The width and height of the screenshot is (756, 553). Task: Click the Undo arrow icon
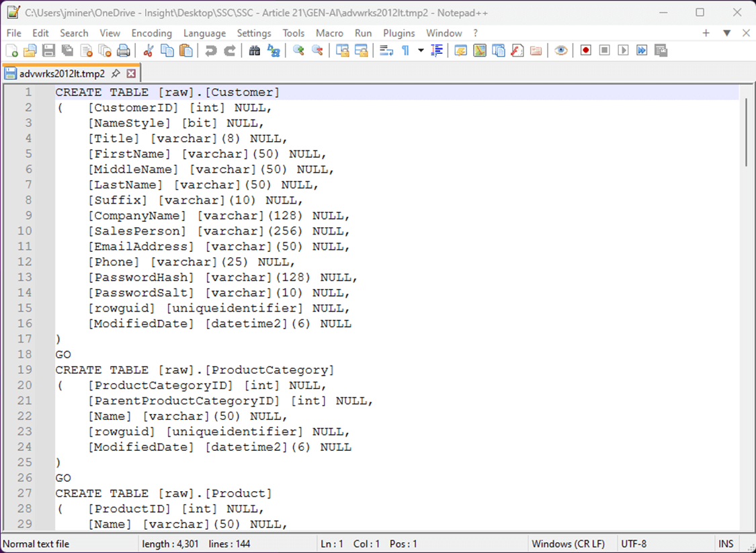coord(211,50)
